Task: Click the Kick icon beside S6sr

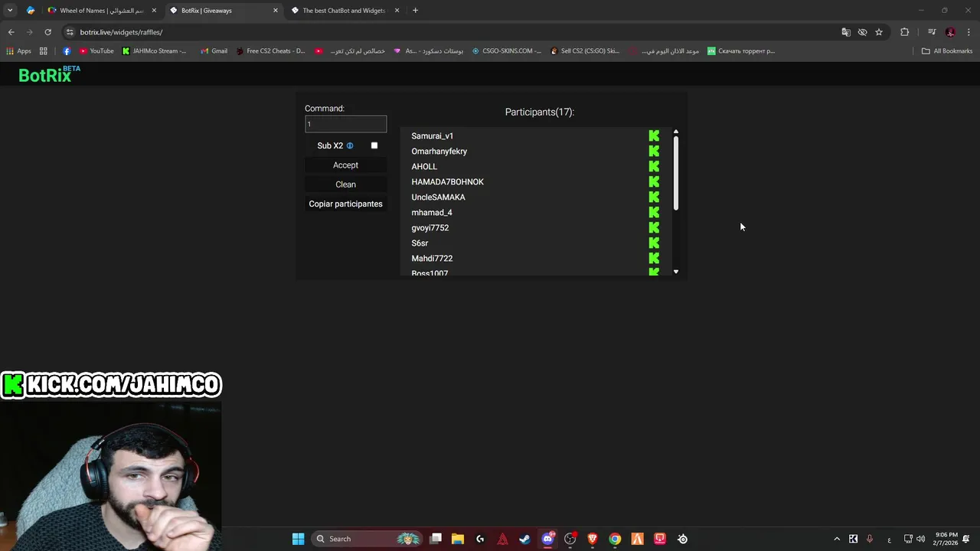Action: (654, 243)
